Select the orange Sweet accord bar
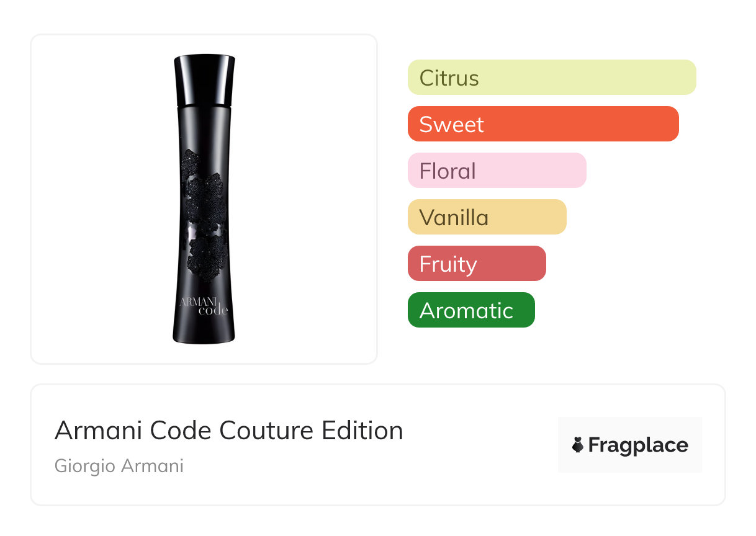Image resolution: width=756 pixels, height=536 pixels. (x=542, y=124)
